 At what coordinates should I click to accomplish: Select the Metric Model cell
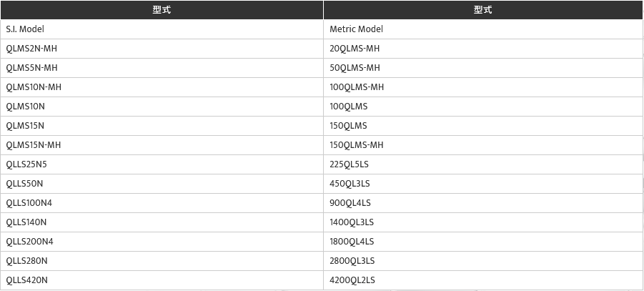pos(356,29)
